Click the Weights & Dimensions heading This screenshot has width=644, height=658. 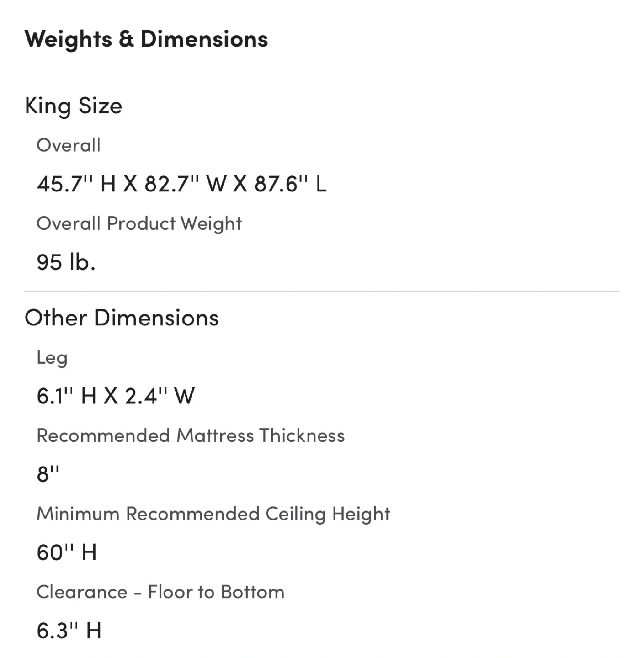(146, 39)
